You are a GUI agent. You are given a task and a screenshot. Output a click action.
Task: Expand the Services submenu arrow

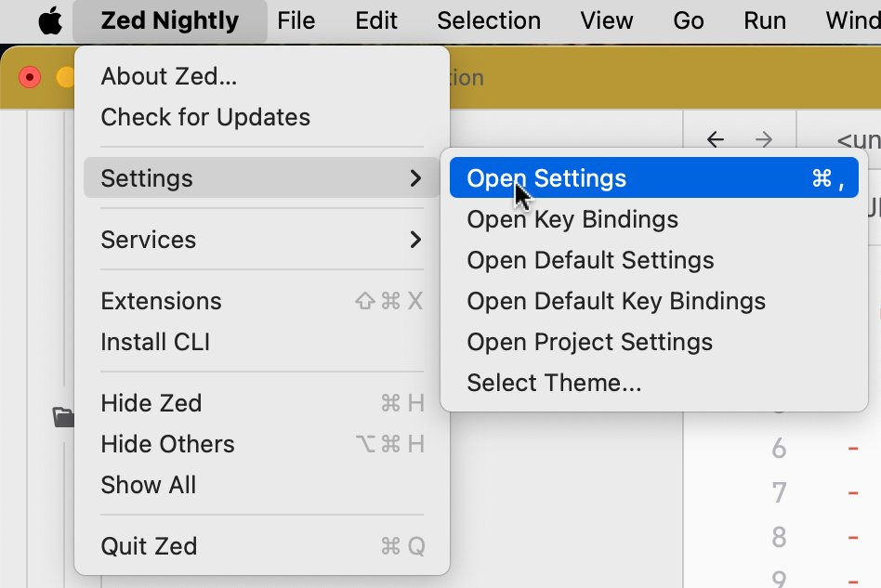pos(415,240)
